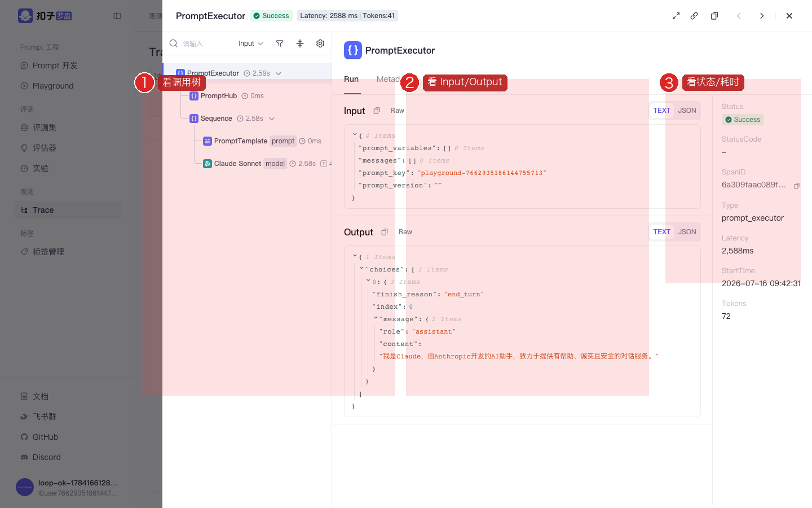Collapse the left sidebar with the panel icon

point(117,16)
